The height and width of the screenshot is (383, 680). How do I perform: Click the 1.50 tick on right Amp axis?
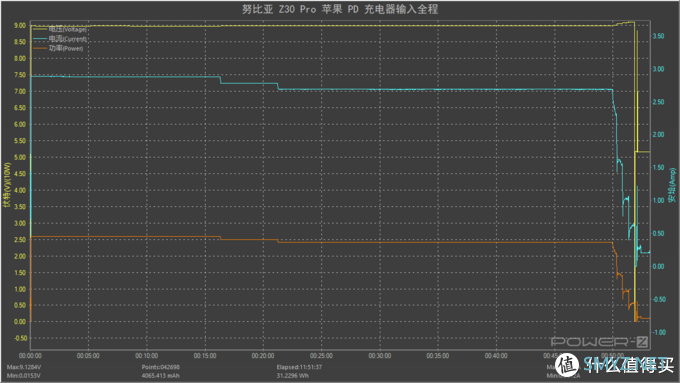click(x=658, y=168)
